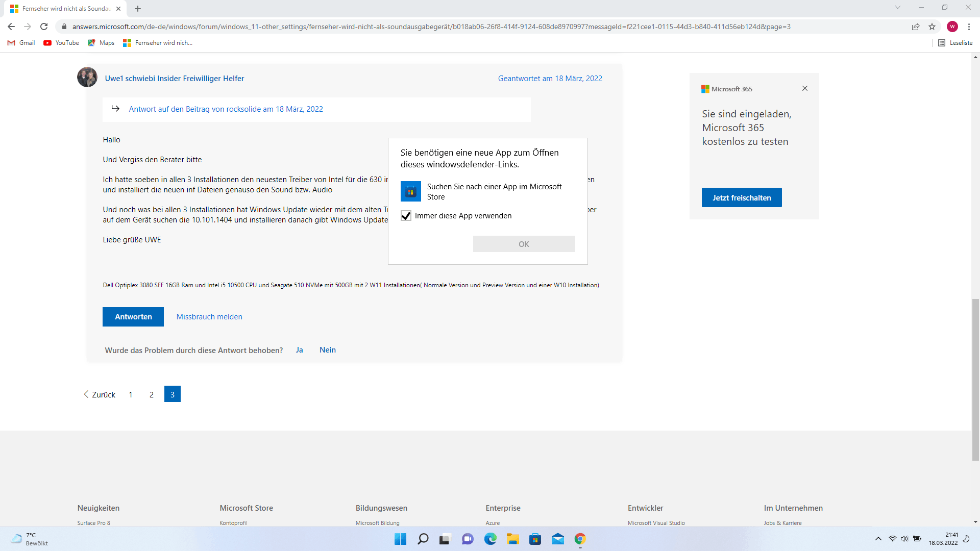Click 'Missbrauch melden' link
The image size is (980, 551).
pyautogui.click(x=209, y=317)
